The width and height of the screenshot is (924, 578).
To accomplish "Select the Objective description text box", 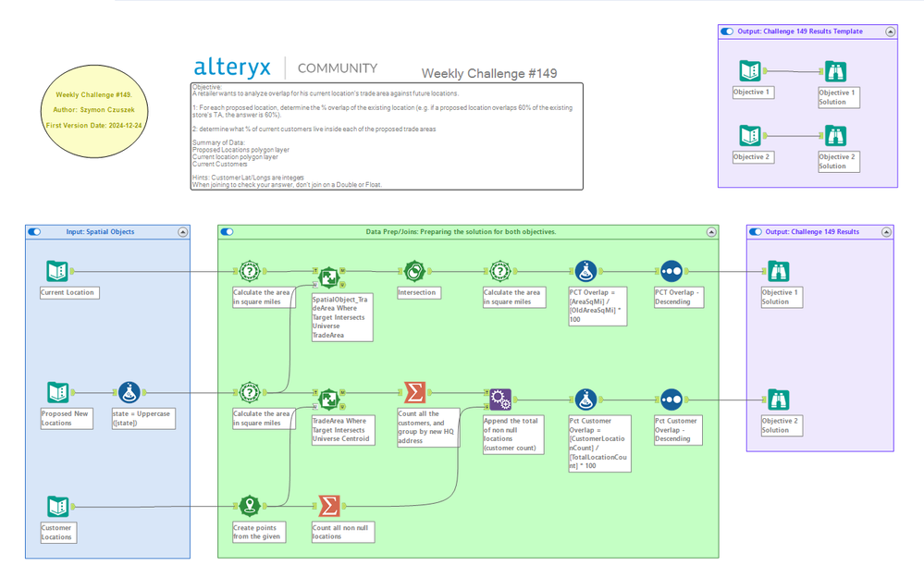I will coord(387,136).
